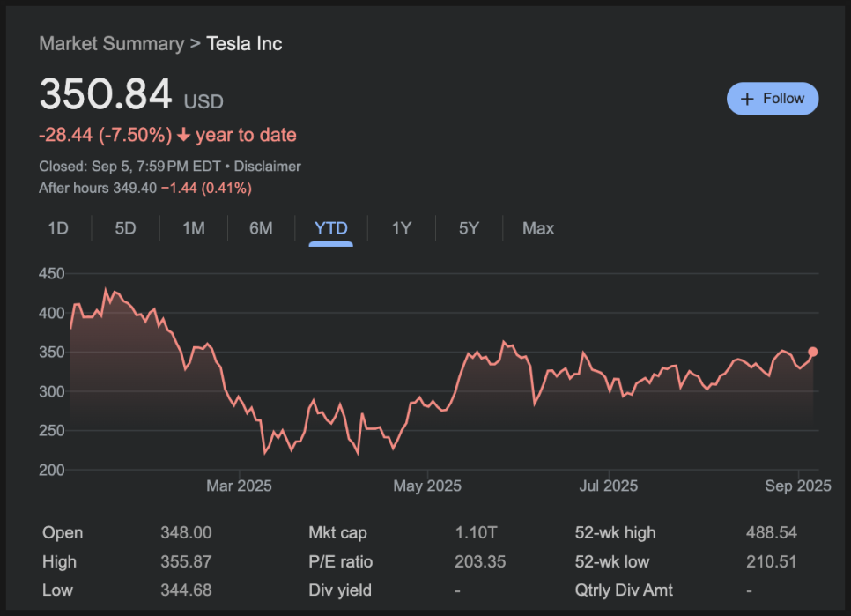Viewport: 851px width, 616px height.
Task: Click the Closed: Sep 5 timestamp text
Action: 129,166
